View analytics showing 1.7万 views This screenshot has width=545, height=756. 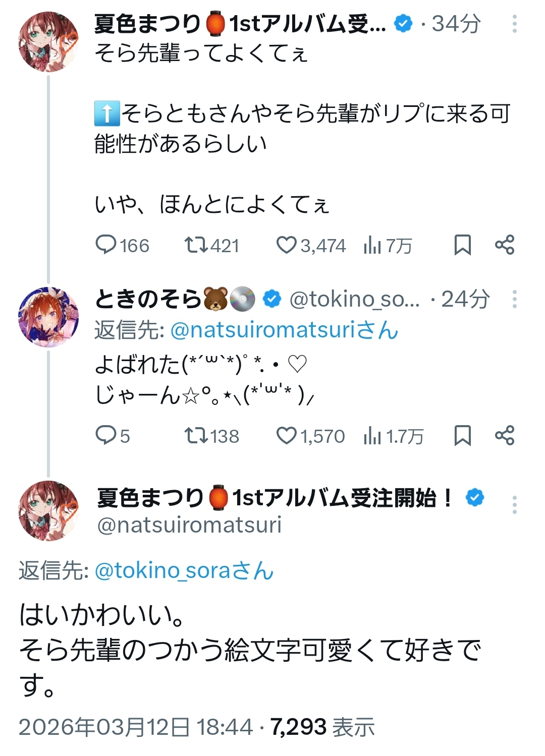point(372,436)
